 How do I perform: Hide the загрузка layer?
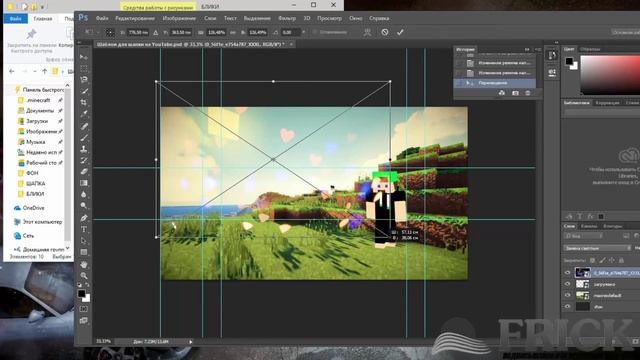[x=567, y=284]
